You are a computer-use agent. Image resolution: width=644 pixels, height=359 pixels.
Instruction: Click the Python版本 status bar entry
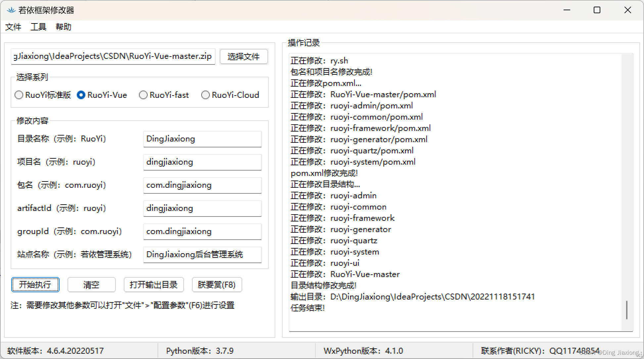pos(200,351)
